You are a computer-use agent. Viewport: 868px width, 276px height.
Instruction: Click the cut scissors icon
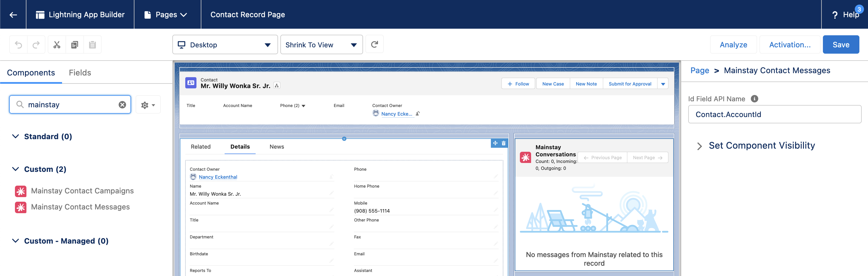pyautogui.click(x=57, y=44)
